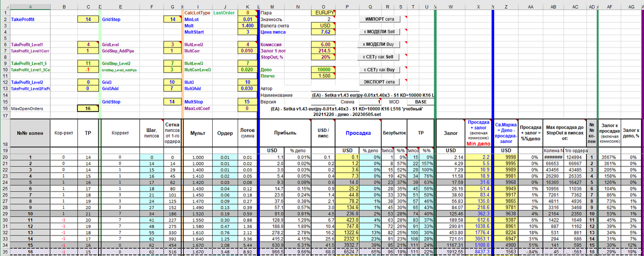Select the Mult3Add value 0.030
Screen dimensions: 644x256
247,88
